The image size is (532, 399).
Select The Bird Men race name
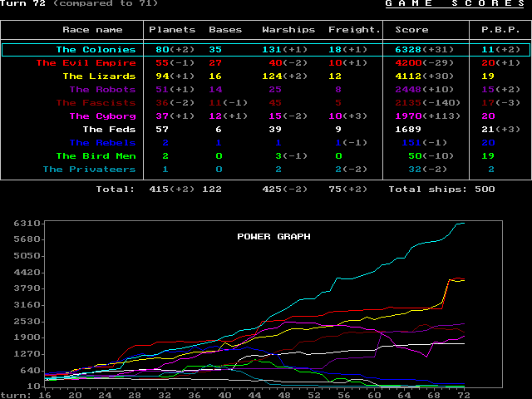tap(96, 155)
